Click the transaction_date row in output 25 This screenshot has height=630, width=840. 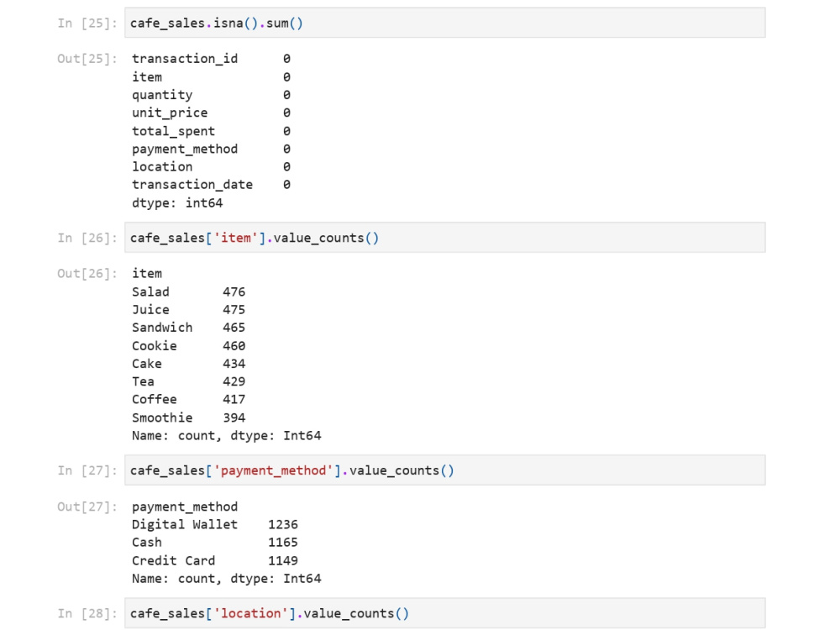[x=211, y=184]
